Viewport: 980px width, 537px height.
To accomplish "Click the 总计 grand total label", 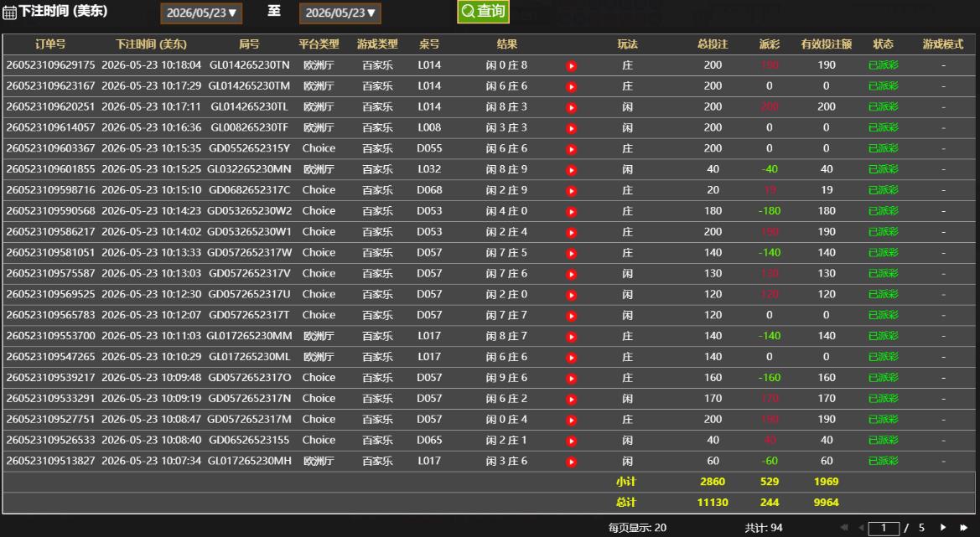I will point(625,503).
